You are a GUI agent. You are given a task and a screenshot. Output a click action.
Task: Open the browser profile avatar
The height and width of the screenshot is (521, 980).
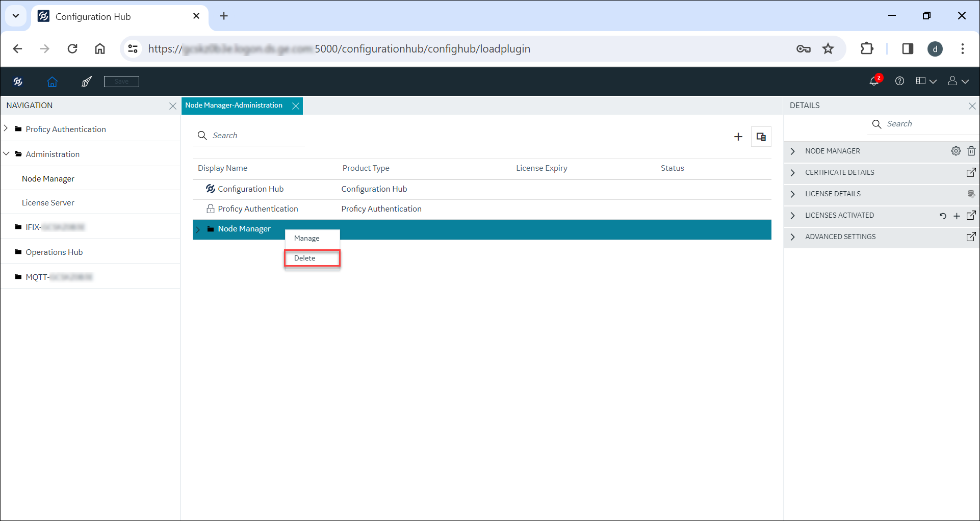935,49
